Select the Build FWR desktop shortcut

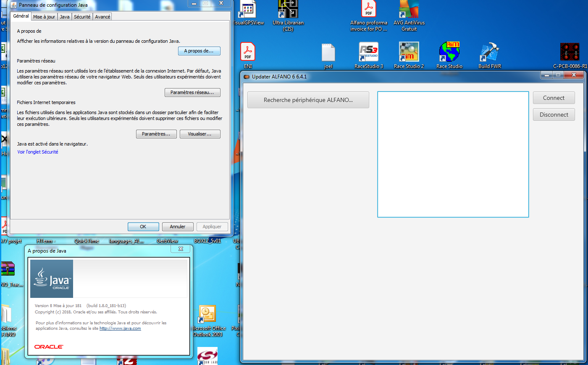point(489,52)
